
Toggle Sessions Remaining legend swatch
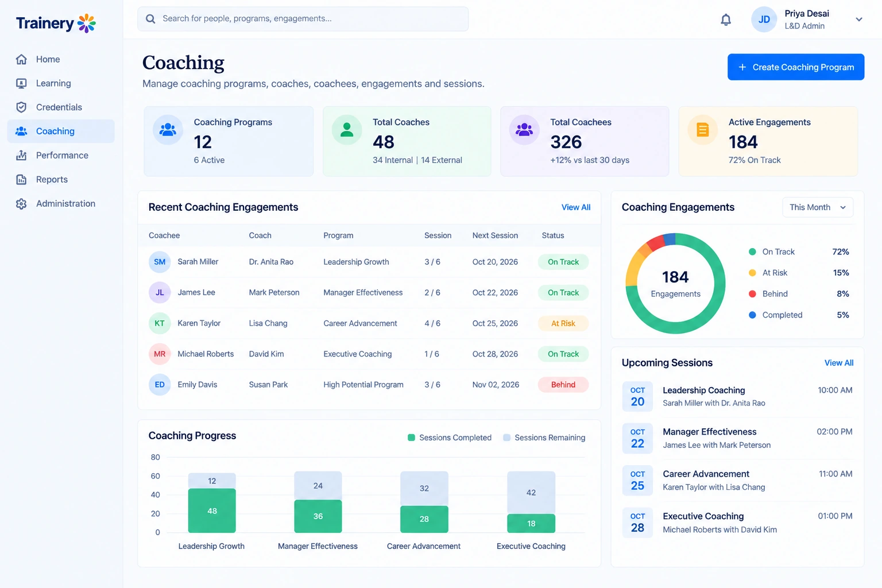[x=507, y=438]
